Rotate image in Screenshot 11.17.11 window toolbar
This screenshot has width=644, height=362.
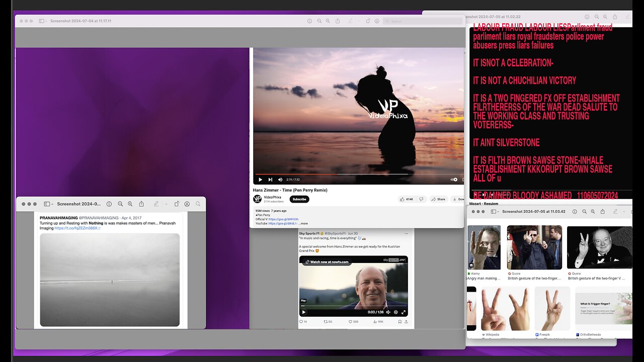[368, 21]
